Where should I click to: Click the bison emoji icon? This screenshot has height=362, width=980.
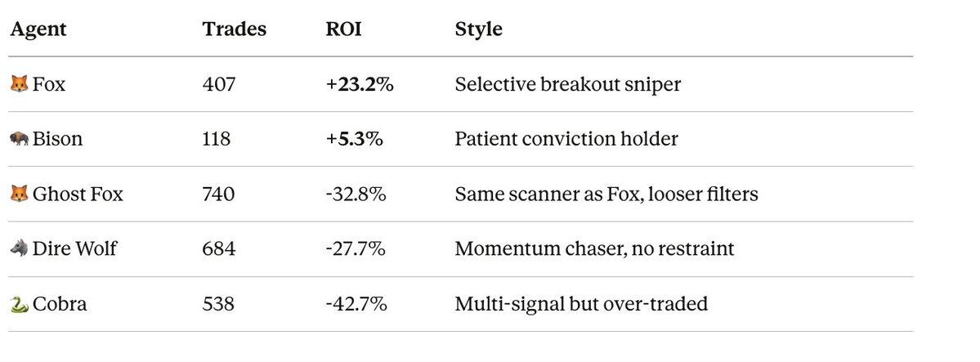coord(19,139)
